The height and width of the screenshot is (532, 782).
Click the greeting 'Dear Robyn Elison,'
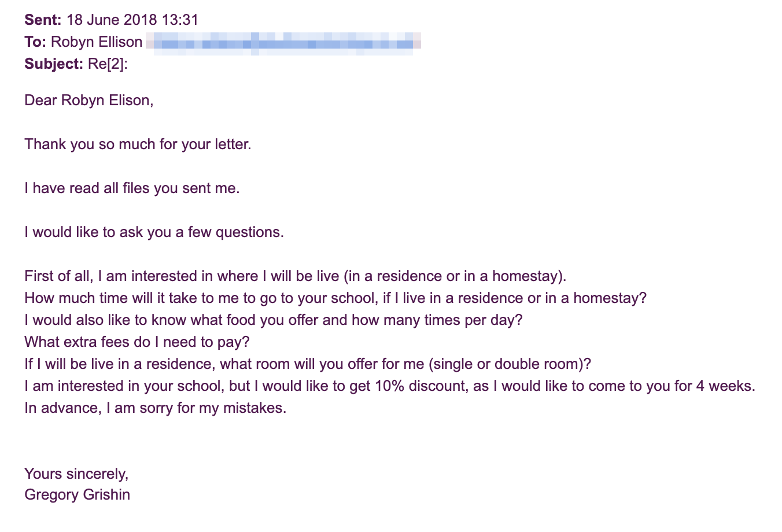[x=89, y=100]
